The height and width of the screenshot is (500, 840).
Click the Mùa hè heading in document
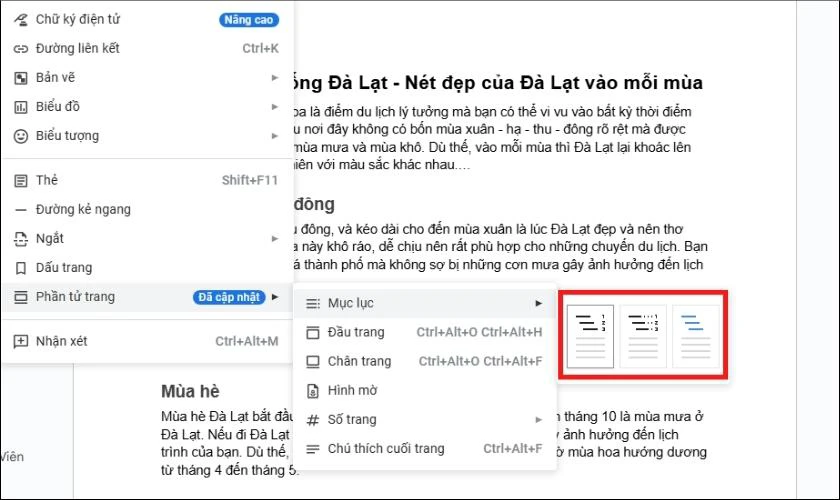(190, 392)
